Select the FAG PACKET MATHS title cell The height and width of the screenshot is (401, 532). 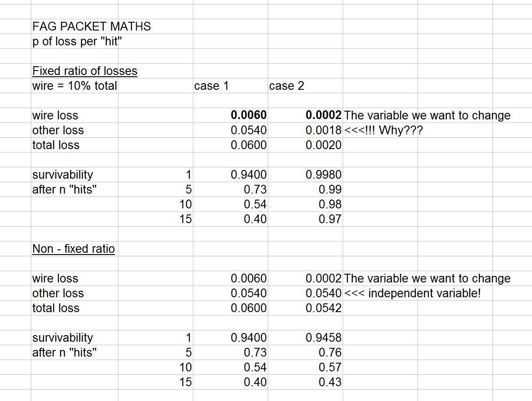(91, 26)
